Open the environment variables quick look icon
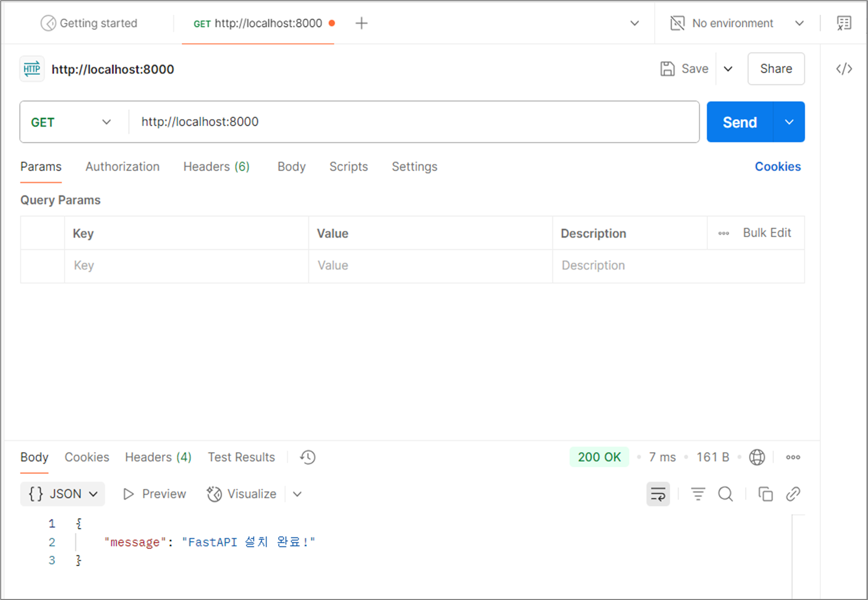Screen dimensions: 868x600 pyautogui.click(x=844, y=23)
